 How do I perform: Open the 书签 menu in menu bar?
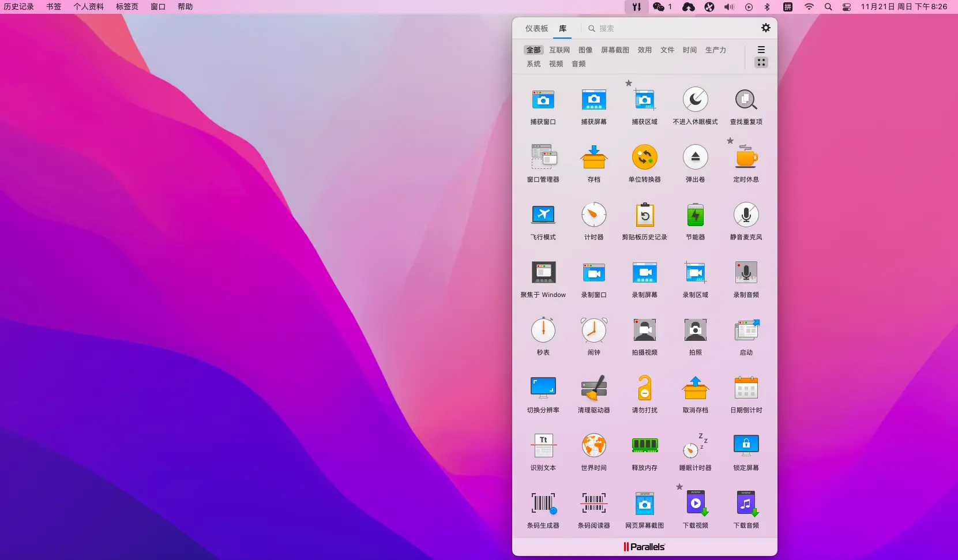[x=54, y=7]
